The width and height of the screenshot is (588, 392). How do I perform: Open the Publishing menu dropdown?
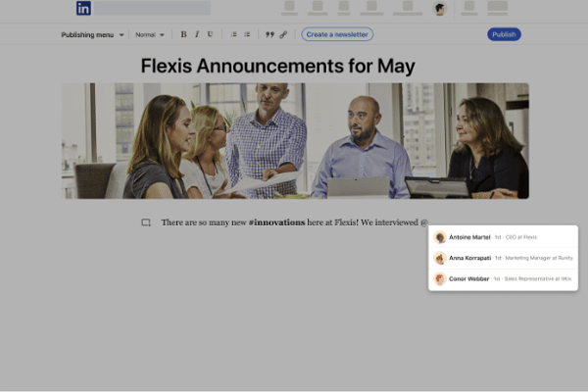(92, 34)
